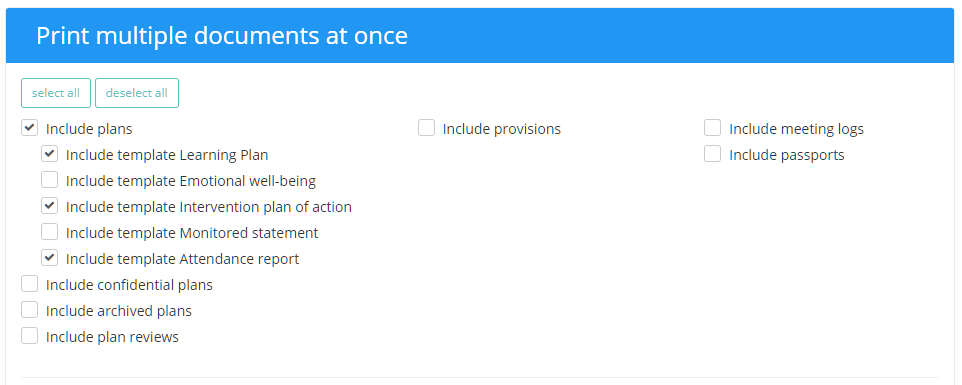
Task: Click the Include template Attendance report label
Action: (182, 259)
